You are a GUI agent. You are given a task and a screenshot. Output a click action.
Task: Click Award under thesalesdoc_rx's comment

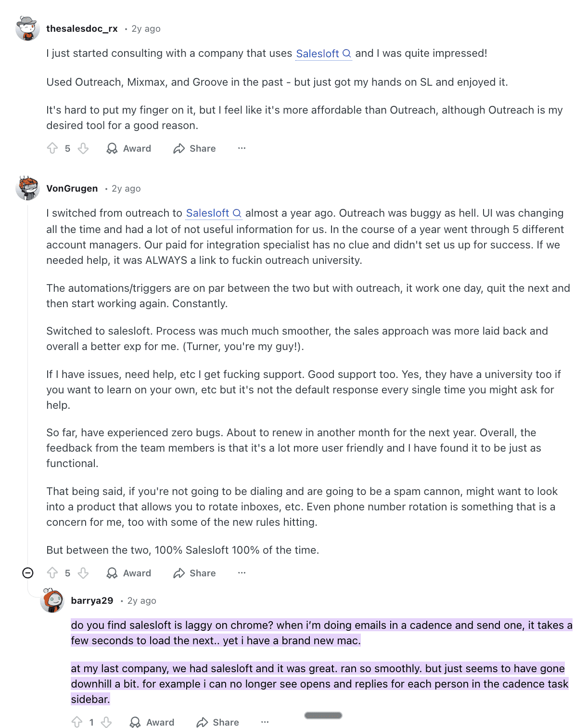pos(128,148)
